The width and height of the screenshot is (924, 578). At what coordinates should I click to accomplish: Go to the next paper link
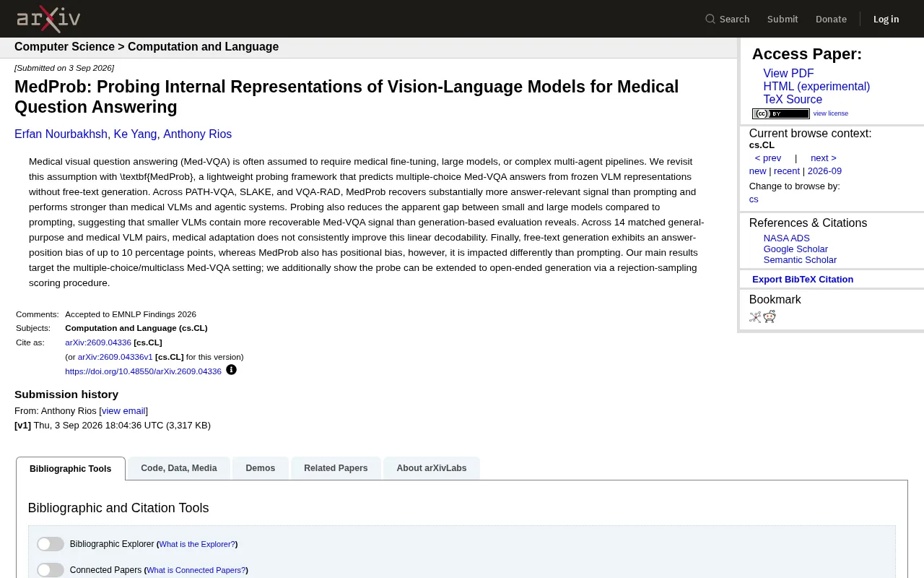coord(824,158)
